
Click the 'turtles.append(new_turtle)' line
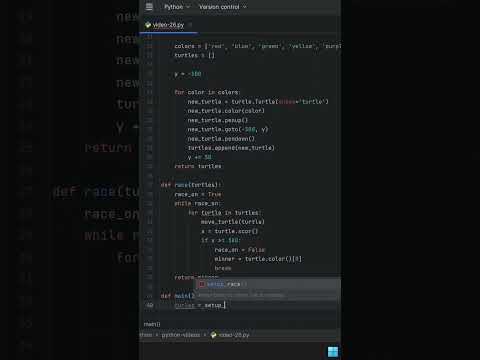point(231,148)
